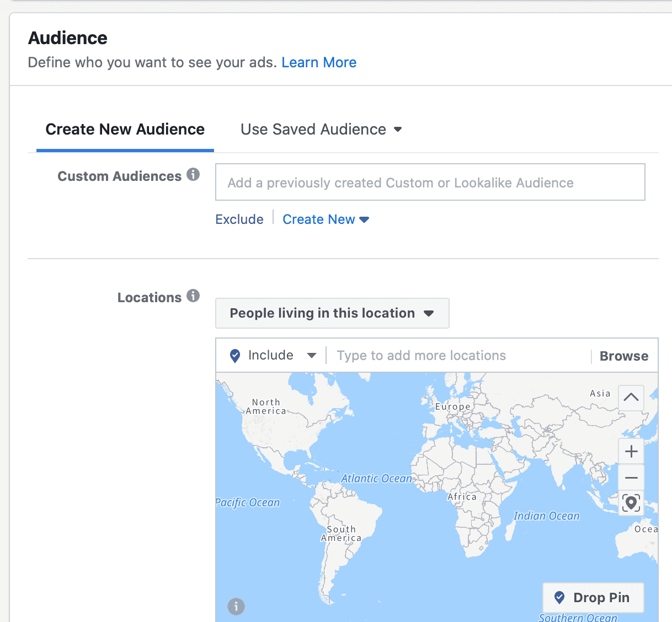
Task: Open the People living in this location dropdown
Action: pos(332,313)
